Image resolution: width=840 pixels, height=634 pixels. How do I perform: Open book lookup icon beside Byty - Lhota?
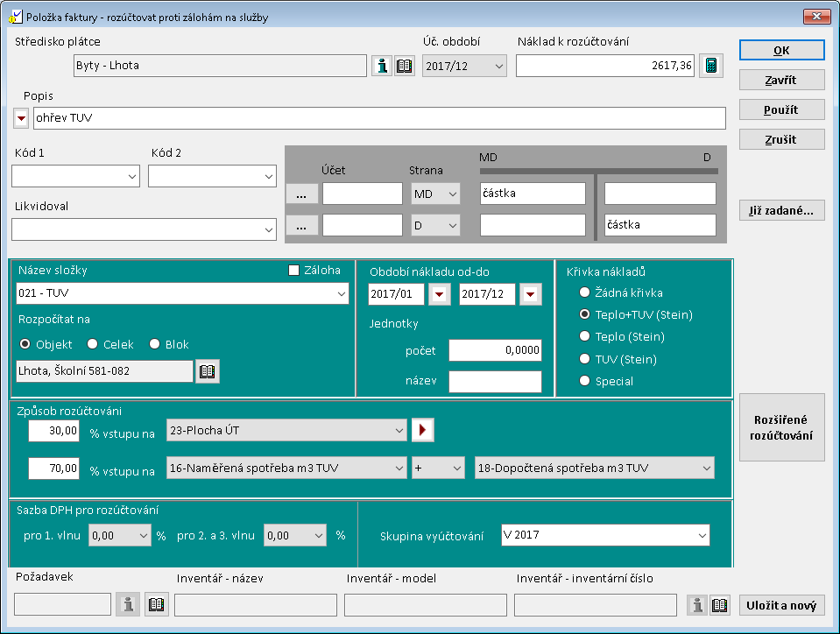pos(404,66)
